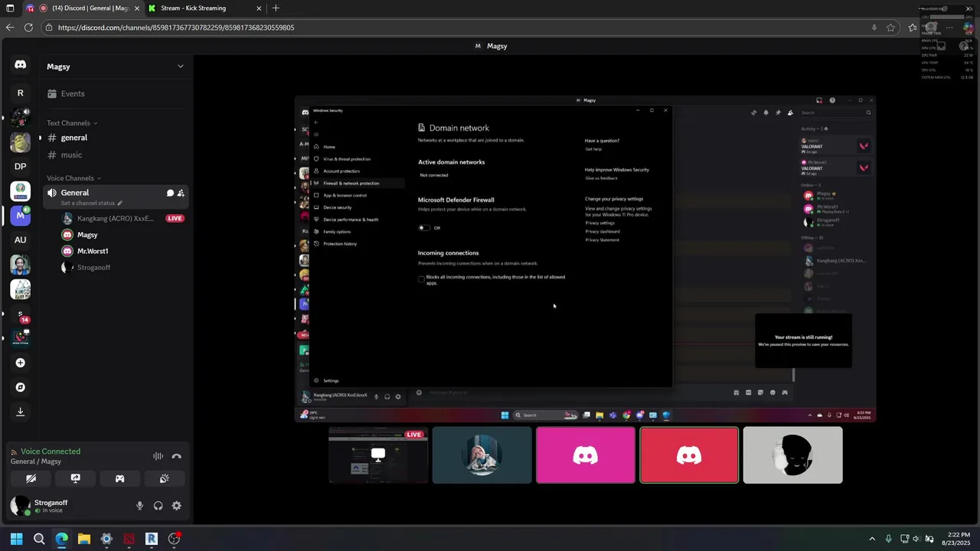Viewport: 980px width, 551px height.
Task: Select the black silhouette avatar participant tile
Action: point(792,455)
